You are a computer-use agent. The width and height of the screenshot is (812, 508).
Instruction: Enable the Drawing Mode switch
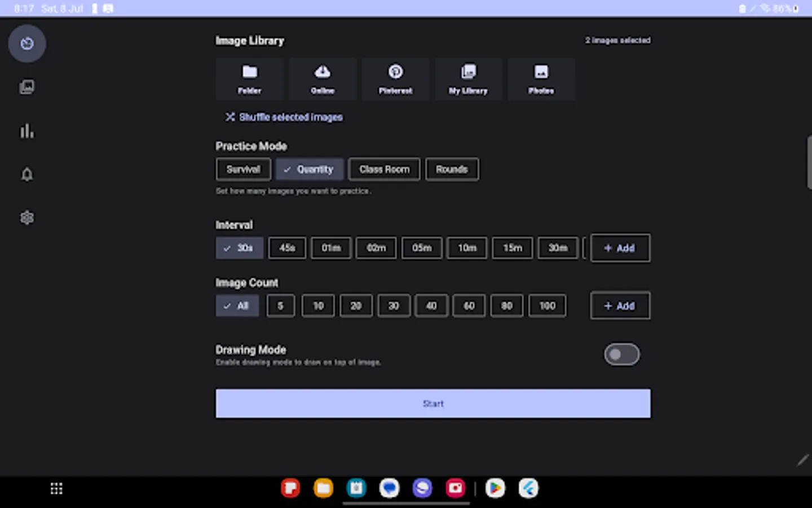(x=622, y=354)
